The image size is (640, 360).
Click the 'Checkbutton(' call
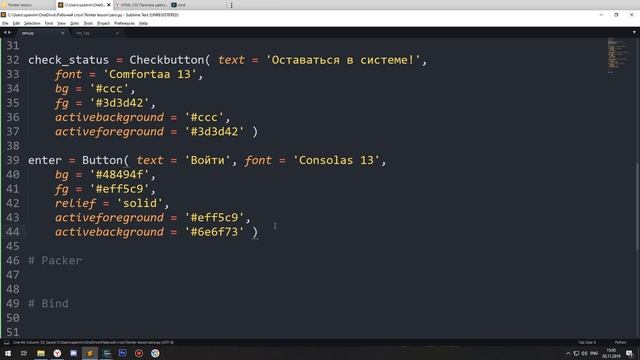pos(170,60)
